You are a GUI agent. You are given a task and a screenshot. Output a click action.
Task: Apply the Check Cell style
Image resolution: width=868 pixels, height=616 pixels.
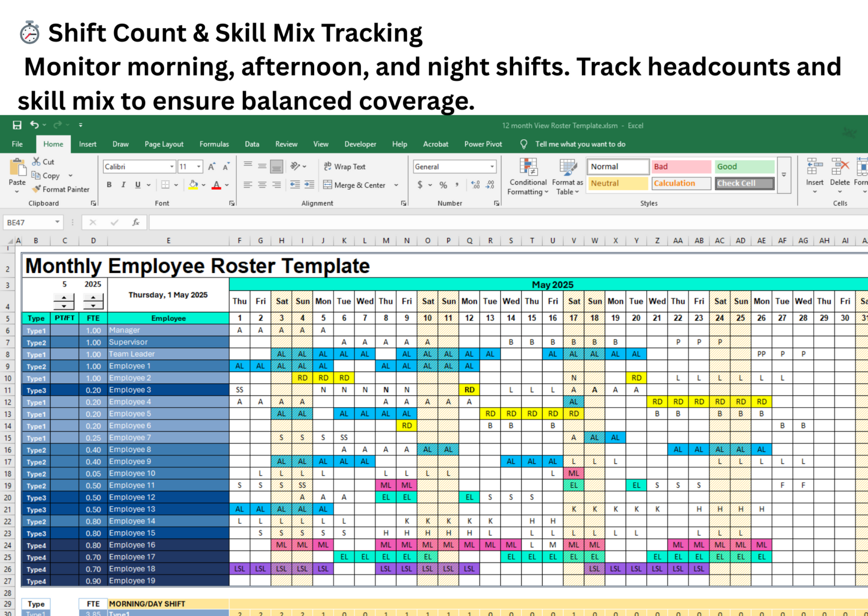[x=744, y=183]
